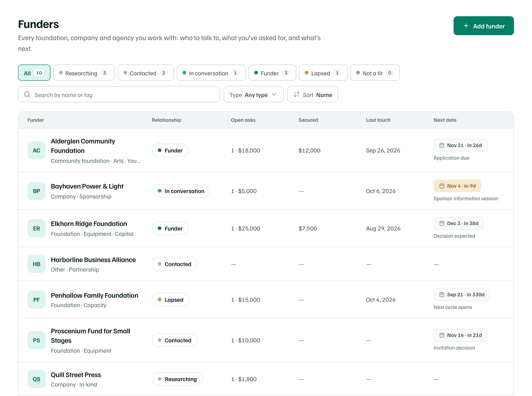Open Alderglen Community Foundation name link
This screenshot has width=532, height=396.
(83, 146)
